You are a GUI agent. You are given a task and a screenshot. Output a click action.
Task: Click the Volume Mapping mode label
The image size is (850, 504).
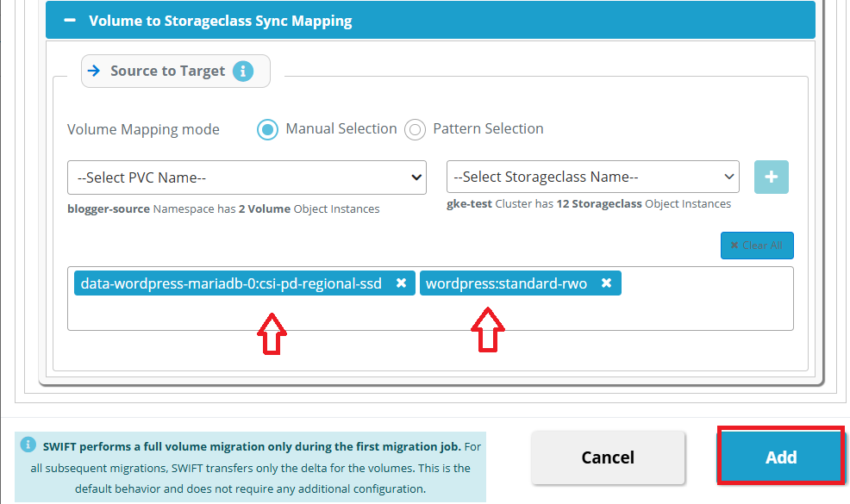click(x=143, y=129)
